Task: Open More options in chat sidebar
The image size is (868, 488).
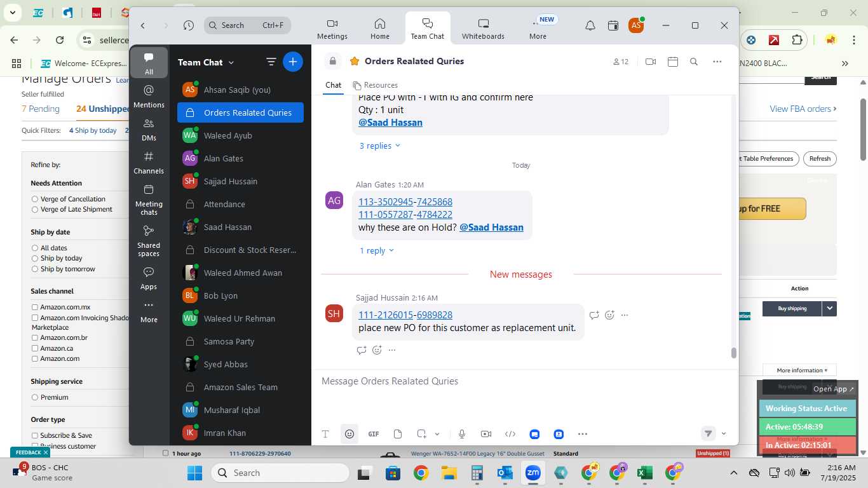Action: (149, 311)
